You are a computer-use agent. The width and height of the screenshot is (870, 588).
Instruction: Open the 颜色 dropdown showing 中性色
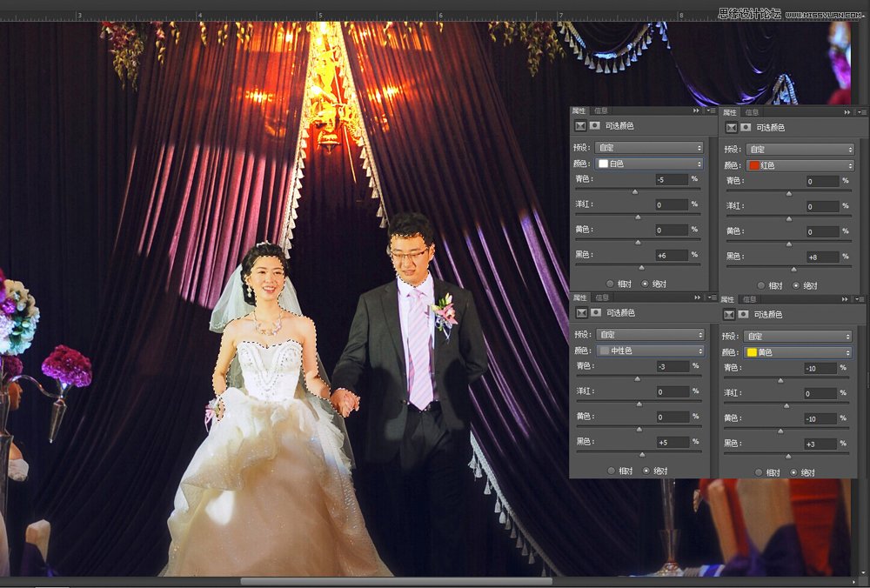click(650, 351)
